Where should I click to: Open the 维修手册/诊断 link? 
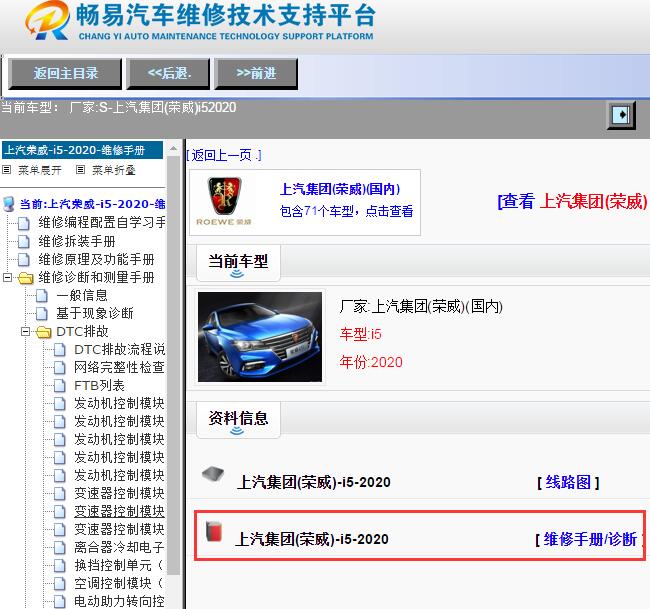[x=590, y=539]
